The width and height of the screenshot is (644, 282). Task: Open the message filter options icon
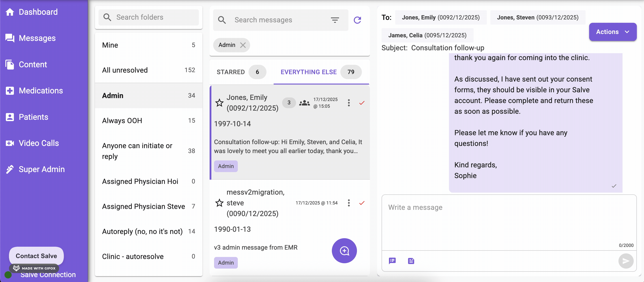click(x=335, y=20)
